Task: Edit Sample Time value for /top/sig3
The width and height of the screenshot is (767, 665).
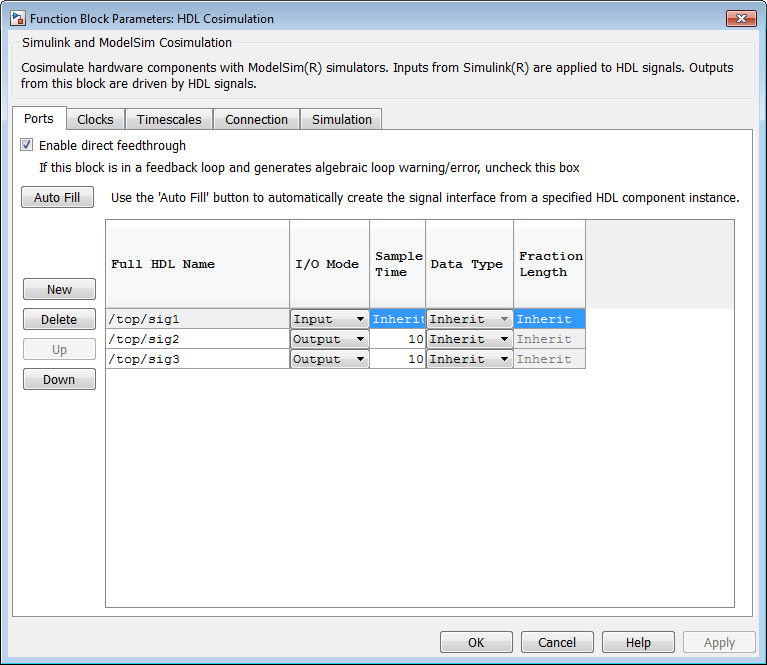Action: (398, 359)
